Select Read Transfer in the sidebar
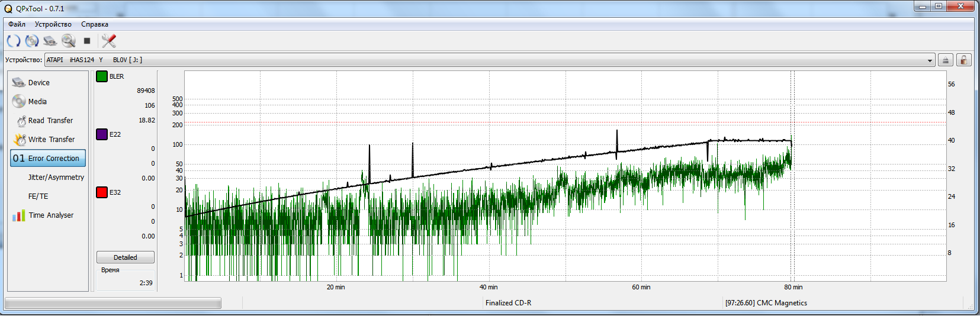This screenshot has width=980, height=316. [50, 121]
